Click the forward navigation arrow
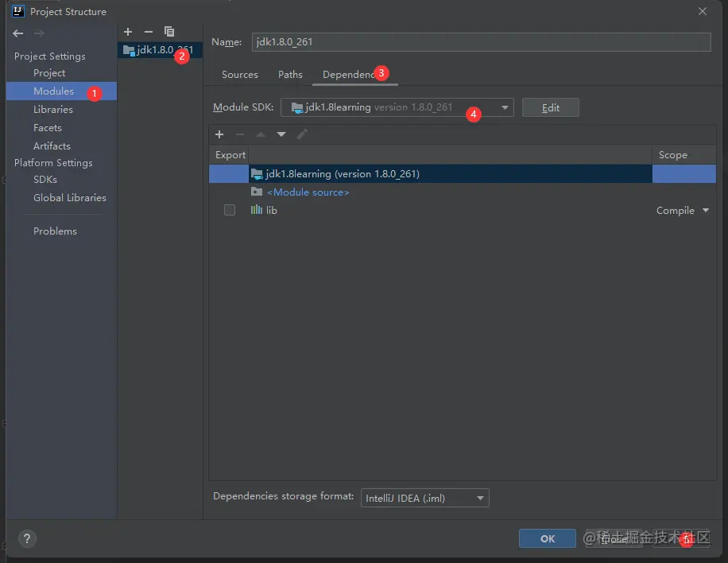The width and height of the screenshot is (728, 563). 39,33
